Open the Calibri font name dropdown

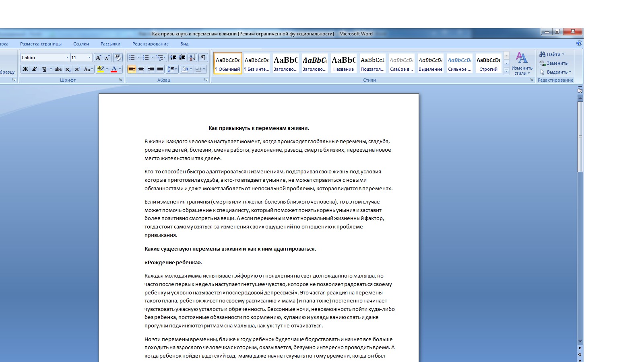coord(67,58)
